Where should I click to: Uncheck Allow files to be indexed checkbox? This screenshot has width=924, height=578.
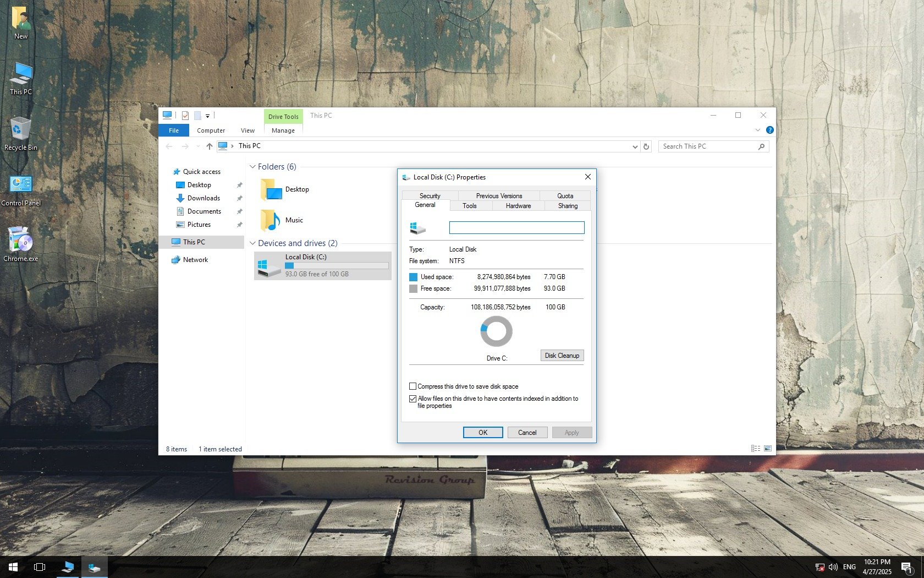click(413, 399)
